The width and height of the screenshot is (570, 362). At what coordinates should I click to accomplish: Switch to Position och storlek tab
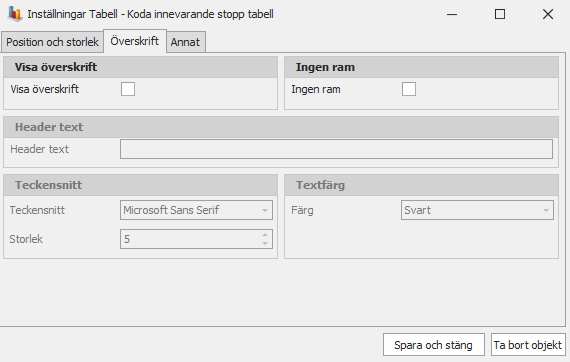coord(52,42)
